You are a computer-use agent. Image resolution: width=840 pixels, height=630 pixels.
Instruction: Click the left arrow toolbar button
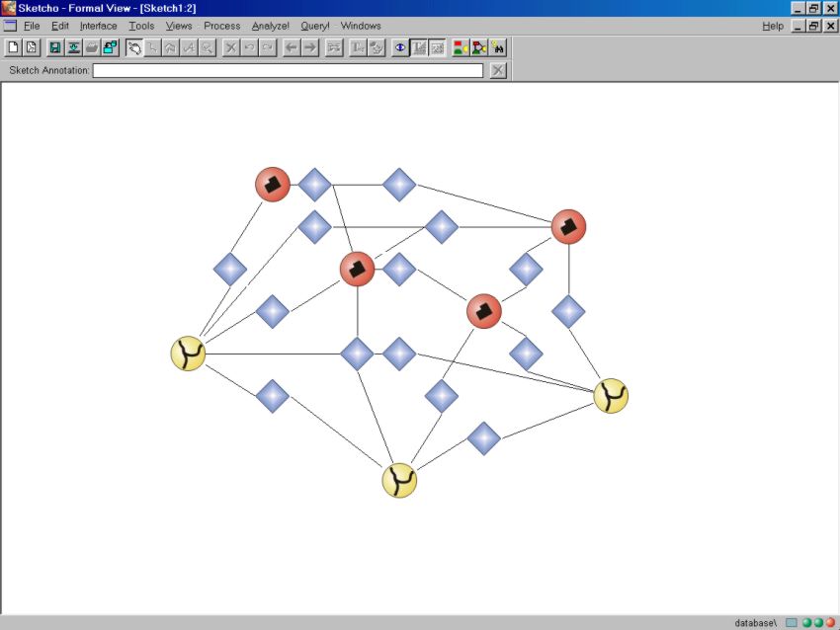pyautogui.click(x=293, y=47)
